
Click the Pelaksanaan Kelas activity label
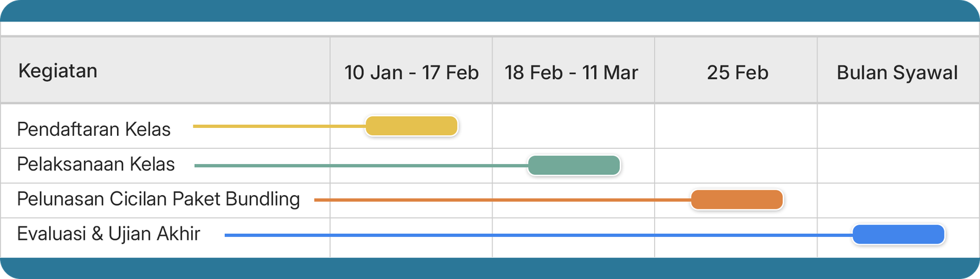[x=96, y=164]
